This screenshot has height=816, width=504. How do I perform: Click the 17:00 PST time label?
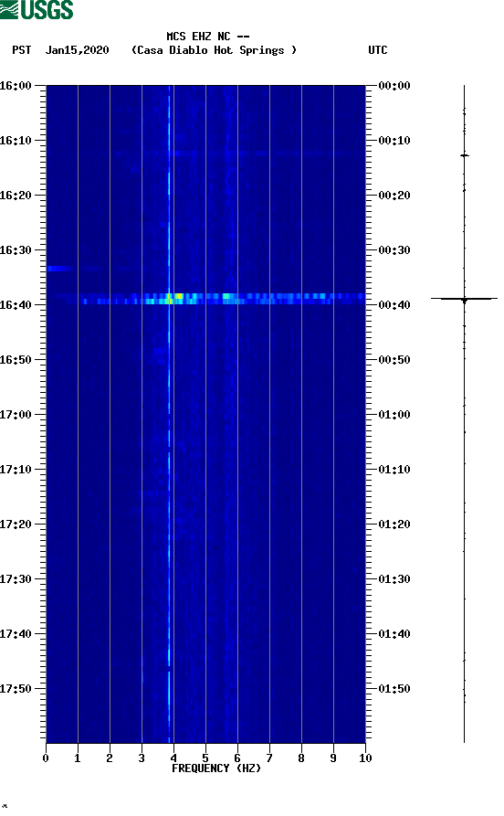(x=16, y=414)
